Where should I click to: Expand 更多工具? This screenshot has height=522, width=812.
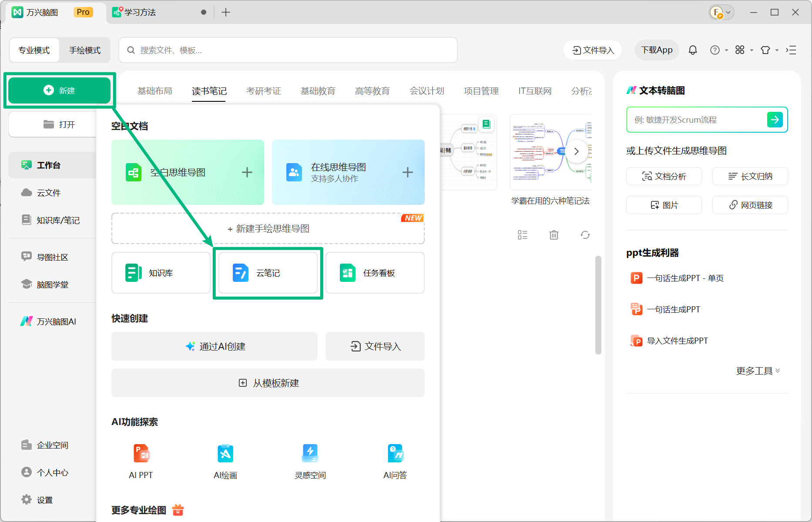[x=758, y=371]
